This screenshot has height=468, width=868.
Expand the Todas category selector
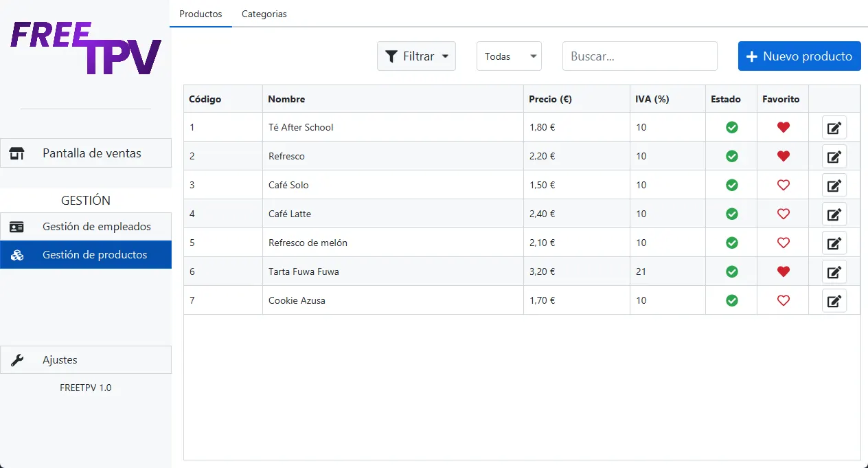point(509,56)
